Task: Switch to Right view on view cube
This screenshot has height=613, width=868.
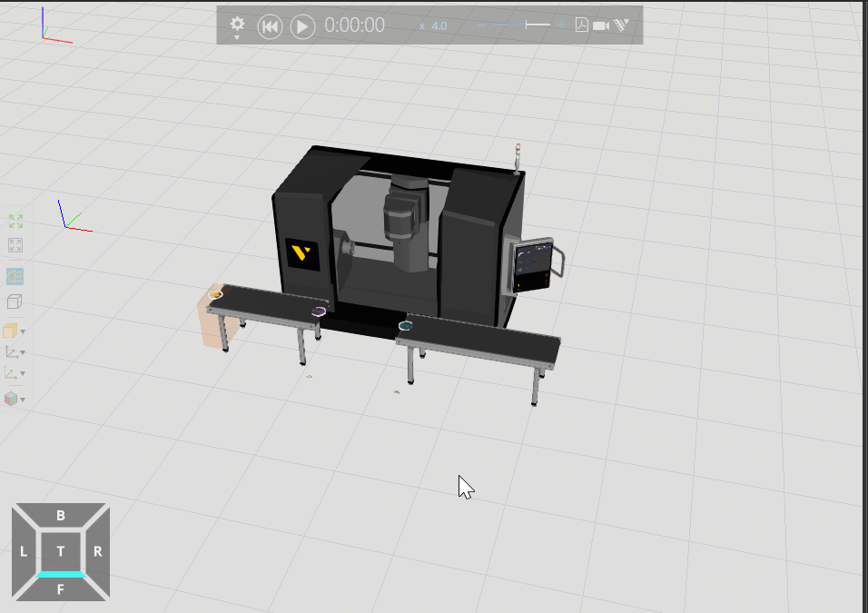Action: pos(98,551)
